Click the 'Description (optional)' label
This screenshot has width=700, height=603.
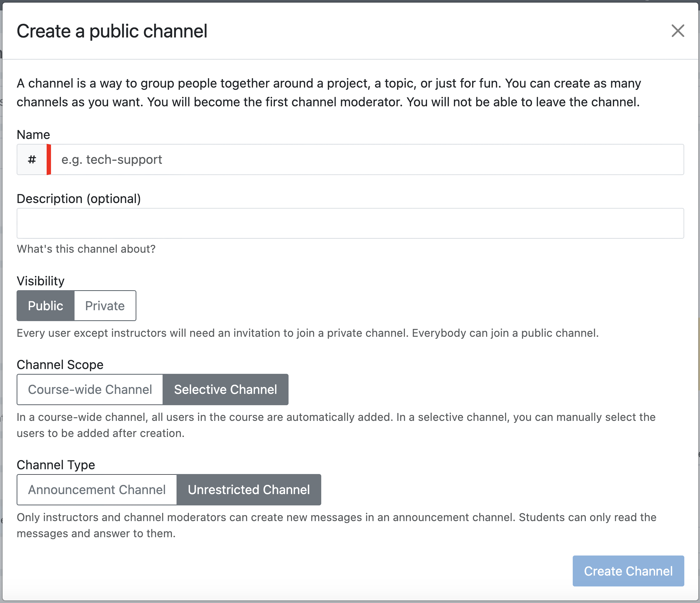79,198
